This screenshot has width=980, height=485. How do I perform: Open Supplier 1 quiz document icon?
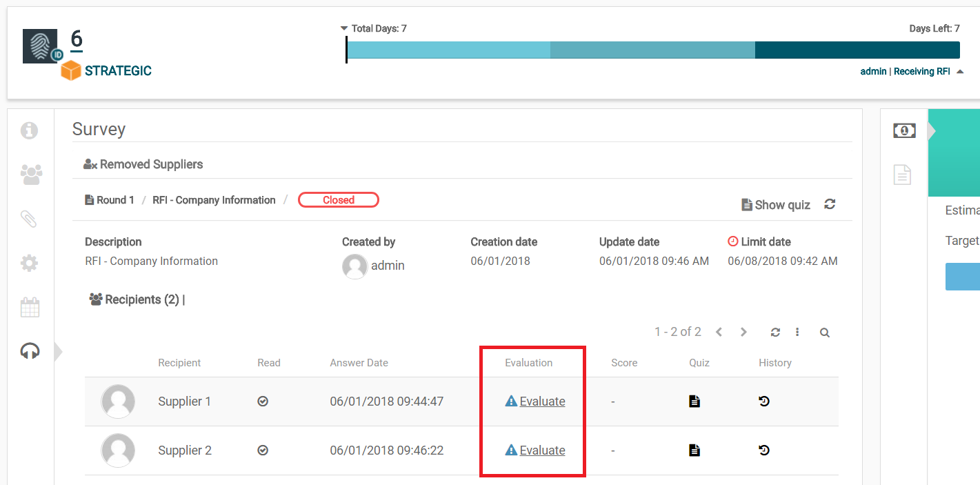tap(694, 402)
